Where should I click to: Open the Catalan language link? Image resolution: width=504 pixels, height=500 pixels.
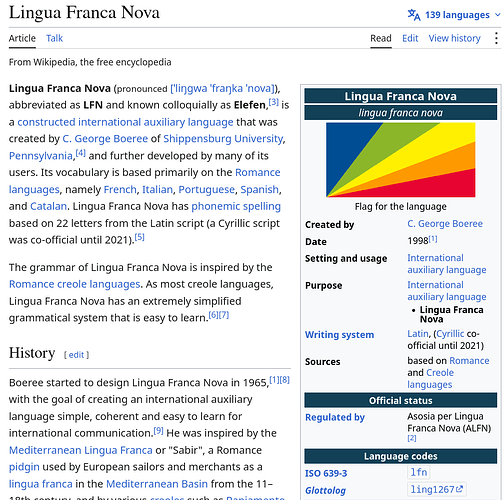coord(48,206)
